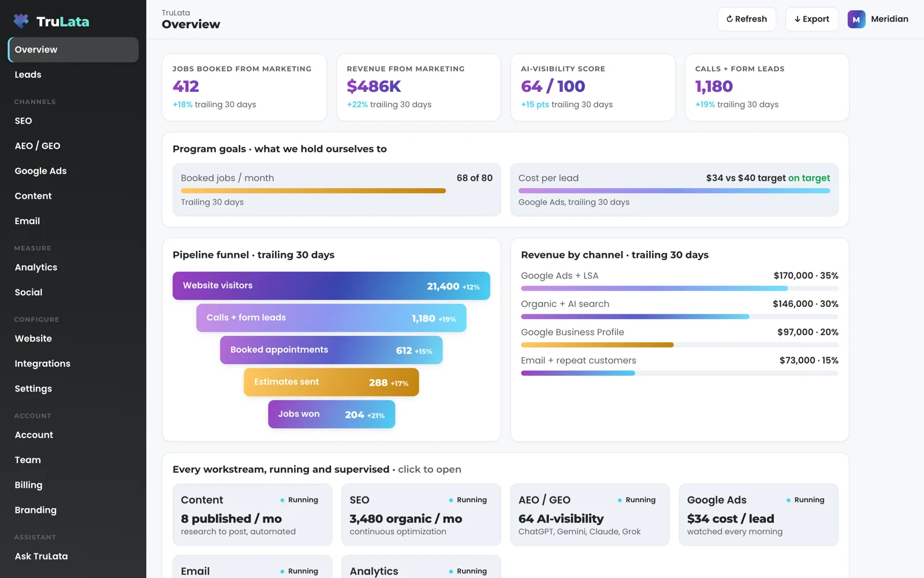Open the Content workstream card
This screenshot has width=924, height=578.
(252, 514)
